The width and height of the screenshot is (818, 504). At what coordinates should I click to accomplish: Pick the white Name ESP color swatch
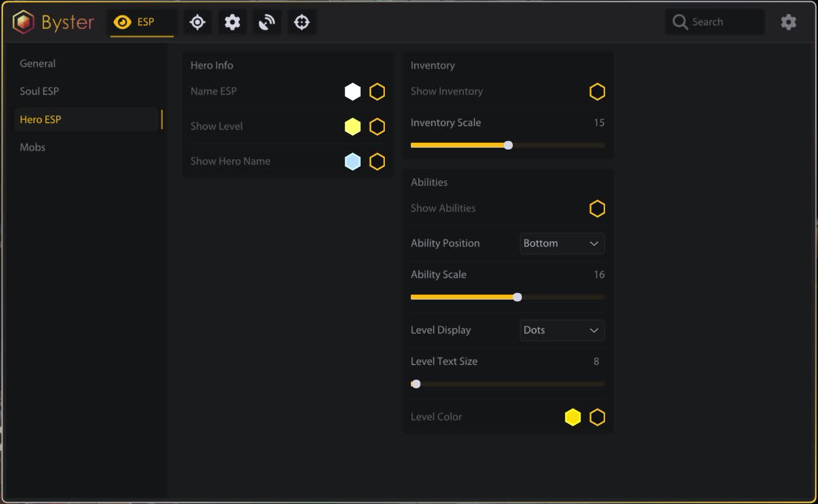click(x=353, y=92)
